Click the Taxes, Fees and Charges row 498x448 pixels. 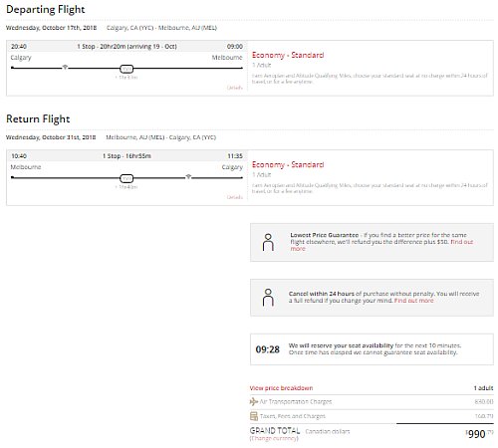pyautogui.click(x=372, y=416)
